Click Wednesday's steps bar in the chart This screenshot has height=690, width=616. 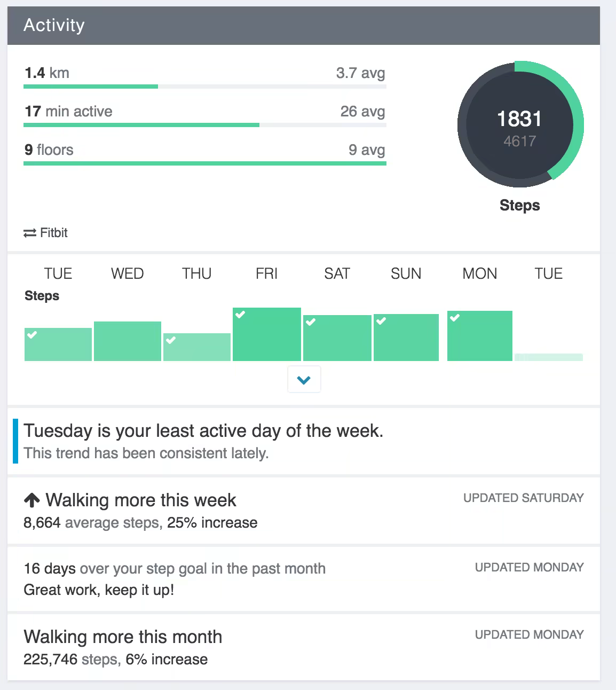click(127, 341)
